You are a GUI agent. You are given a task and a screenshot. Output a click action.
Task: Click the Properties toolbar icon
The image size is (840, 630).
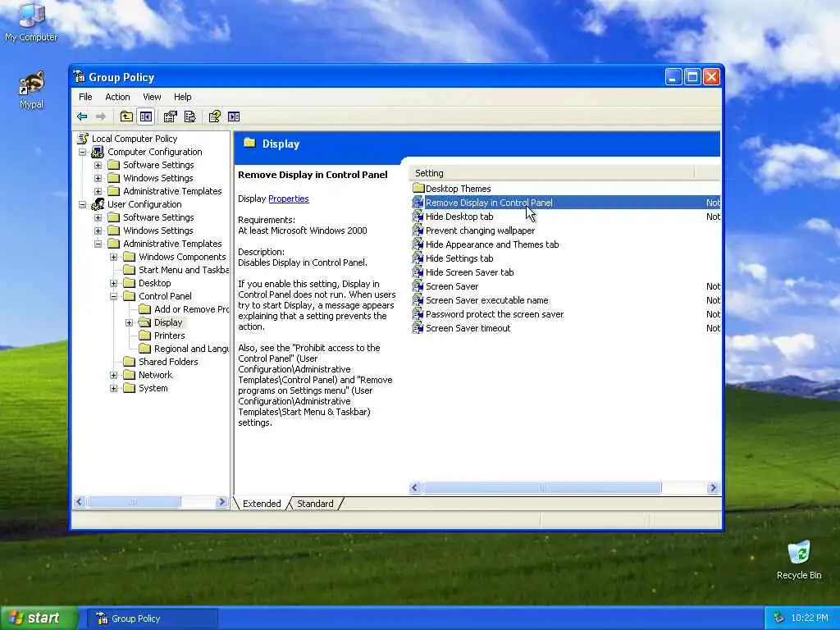tap(171, 116)
